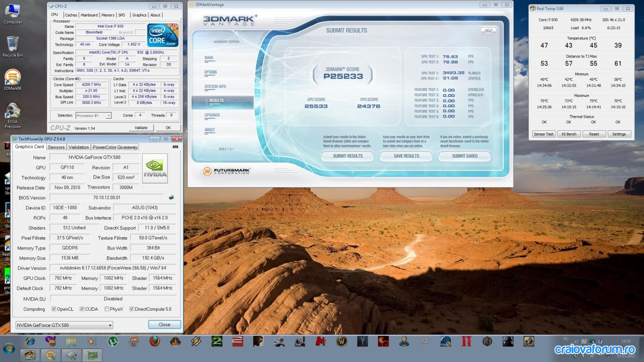Screen dimensions: 644x362
Task: Expand the Processor #1 selection dropdown
Action: click(94, 116)
